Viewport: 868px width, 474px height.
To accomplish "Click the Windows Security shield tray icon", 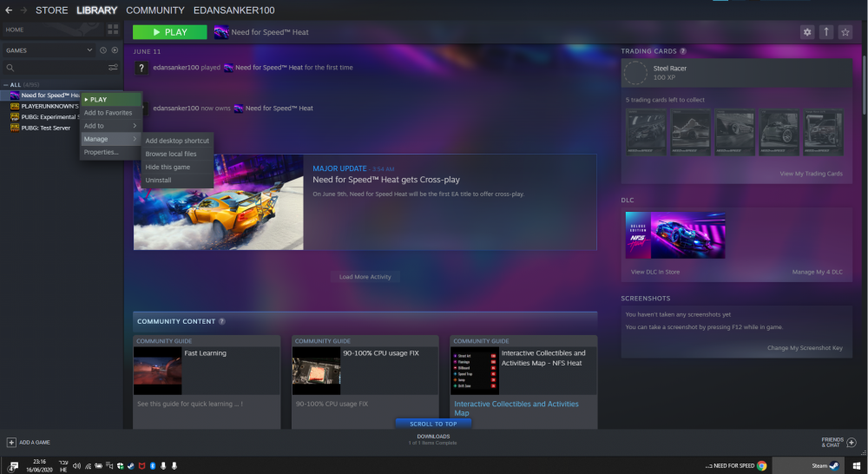I will pyautogui.click(x=120, y=465).
